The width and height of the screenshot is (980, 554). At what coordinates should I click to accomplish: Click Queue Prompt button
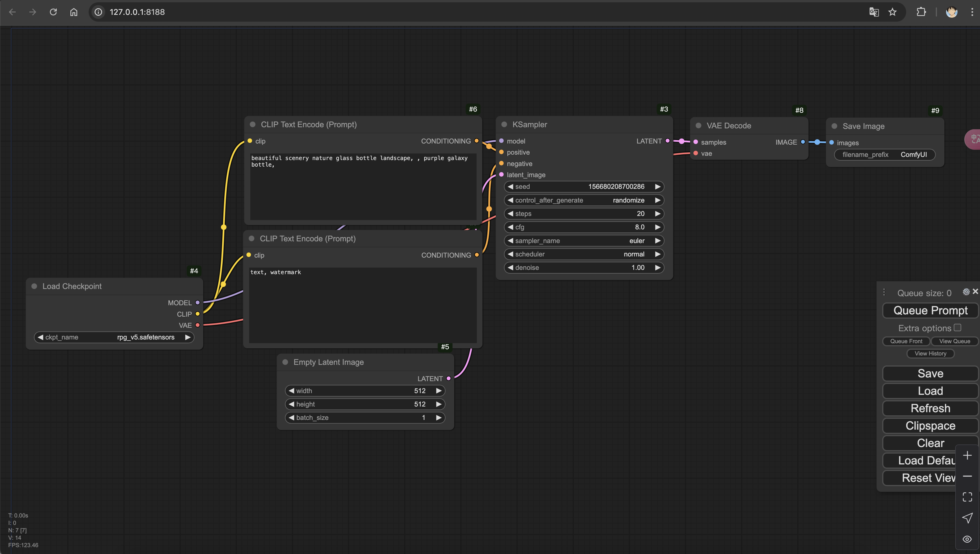[x=930, y=310]
